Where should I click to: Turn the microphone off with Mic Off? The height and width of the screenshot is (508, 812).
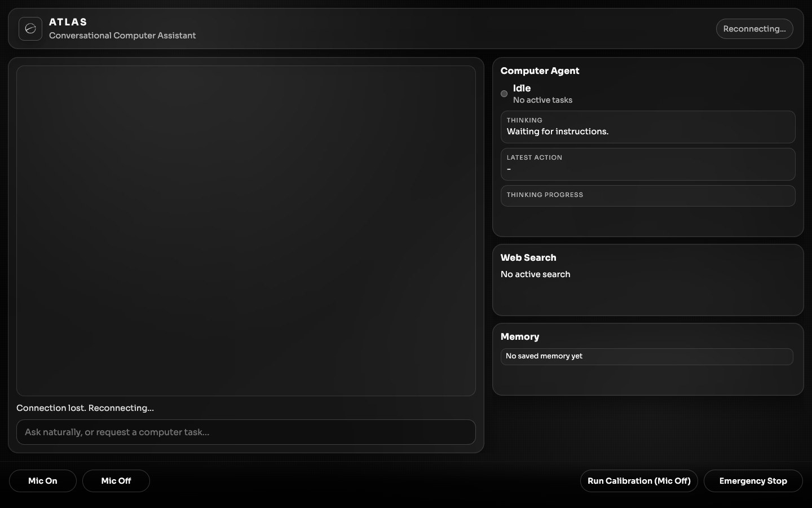[x=116, y=481]
